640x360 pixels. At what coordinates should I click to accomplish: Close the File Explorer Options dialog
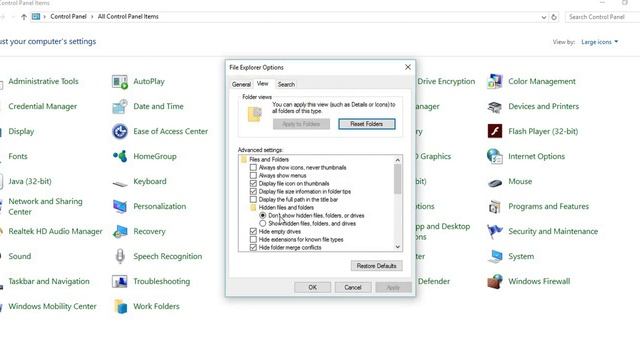coord(407,67)
